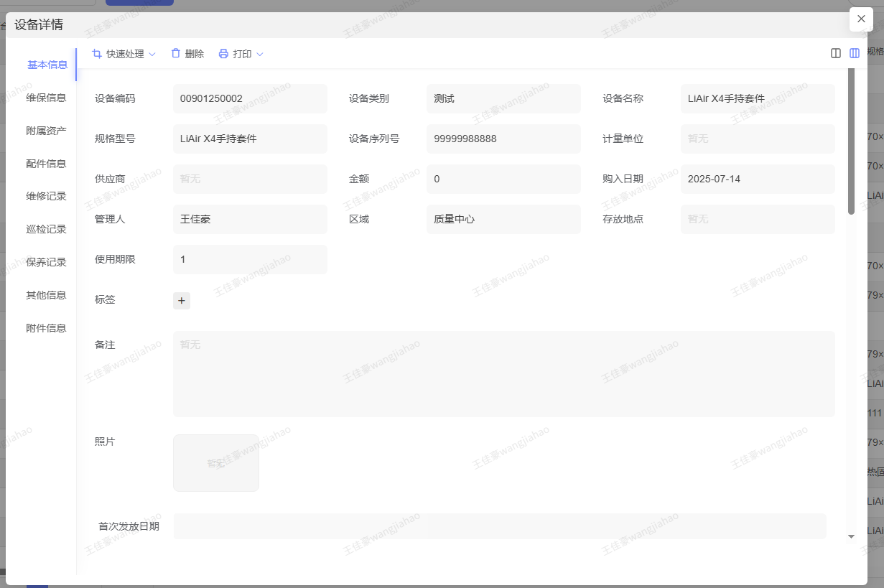Expand the 快速处理 dropdown arrow

(x=152, y=55)
